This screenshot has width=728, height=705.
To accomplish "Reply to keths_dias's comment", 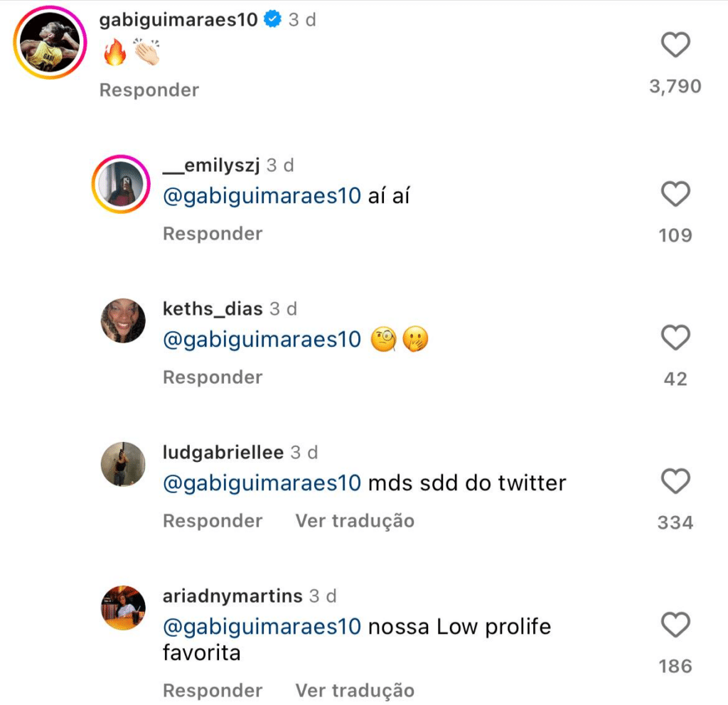I will coord(213,377).
